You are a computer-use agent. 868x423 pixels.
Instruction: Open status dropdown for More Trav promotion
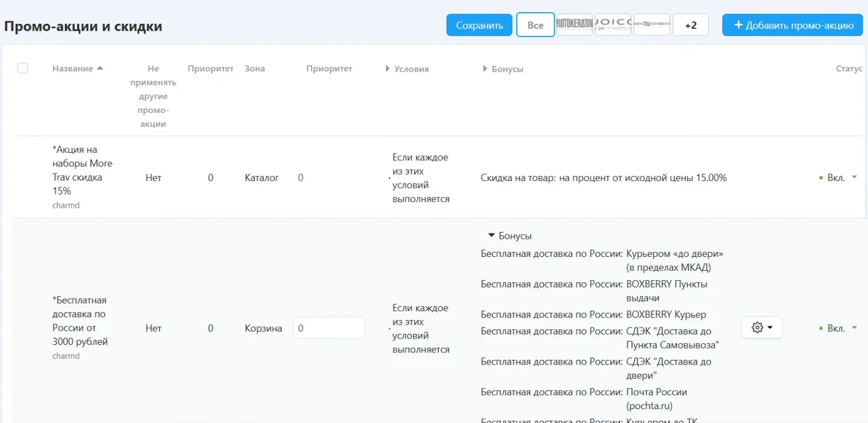point(854,178)
